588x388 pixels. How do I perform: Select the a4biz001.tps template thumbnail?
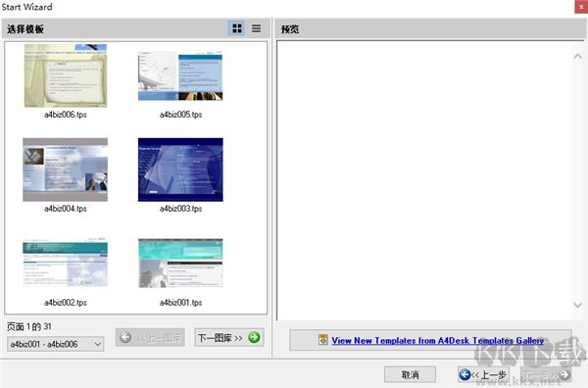pyautogui.click(x=180, y=264)
